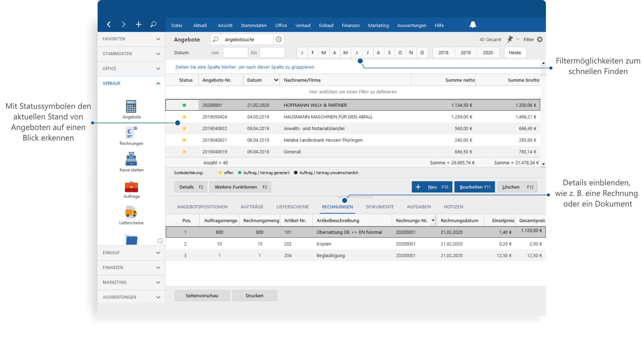Open Rechnungs-Nr. column filter dropdown
Image resolution: width=644 pixels, height=344 pixels.
coord(433,220)
